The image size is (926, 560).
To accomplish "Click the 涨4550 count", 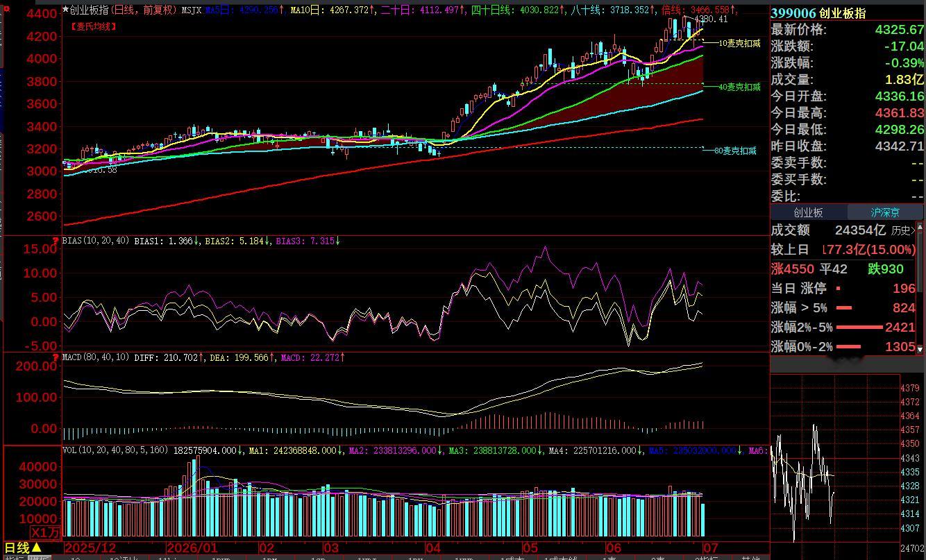I will [792, 269].
